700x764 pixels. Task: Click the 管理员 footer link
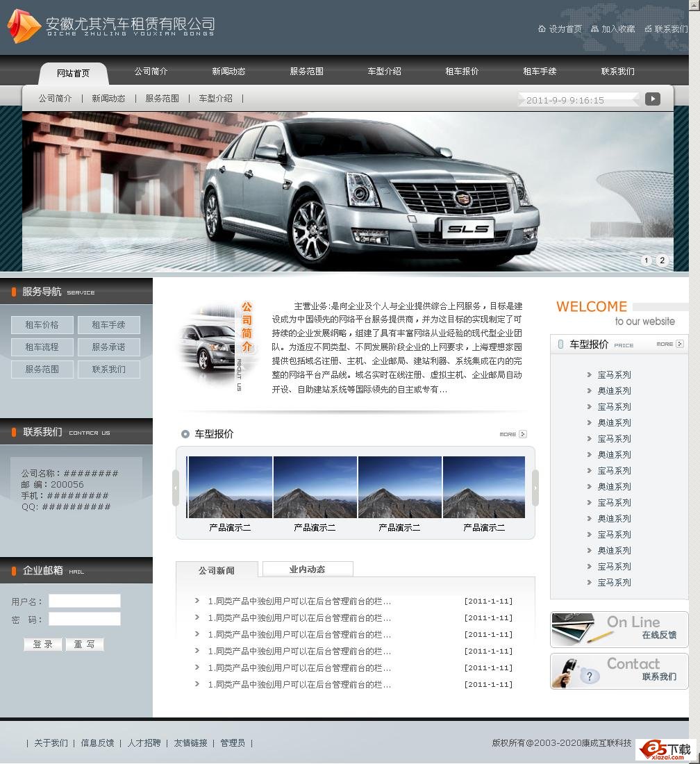click(233, 742)
